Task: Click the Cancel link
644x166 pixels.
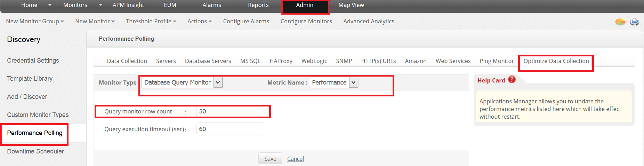Action: 296,159
